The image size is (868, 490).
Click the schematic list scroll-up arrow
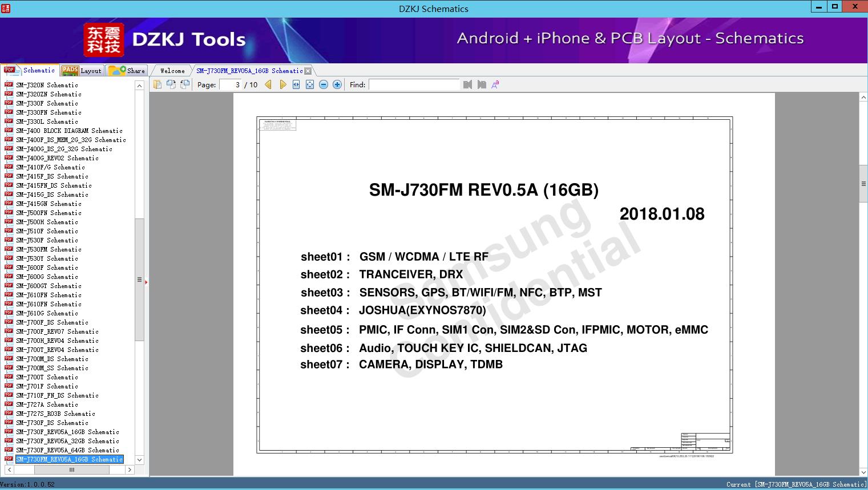click(139, 86)
